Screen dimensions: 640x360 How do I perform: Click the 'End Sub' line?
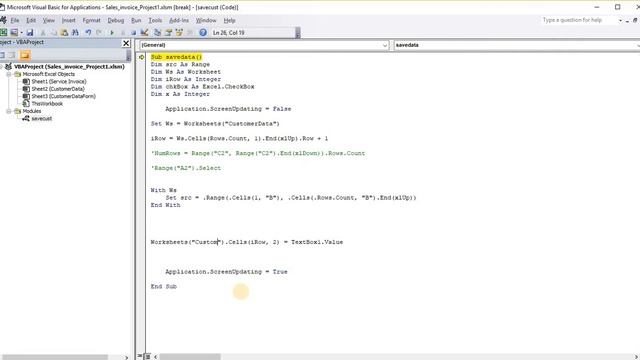(x=164, y=287)
